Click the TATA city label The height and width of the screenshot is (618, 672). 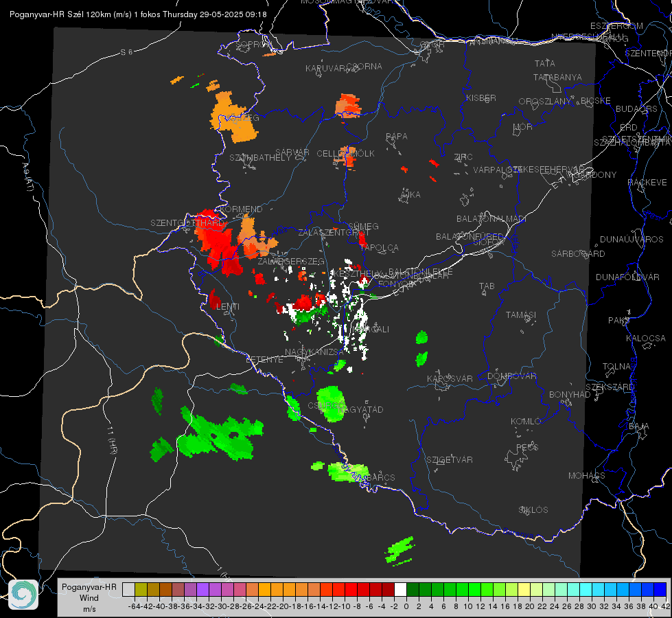[x=545, y=63]
